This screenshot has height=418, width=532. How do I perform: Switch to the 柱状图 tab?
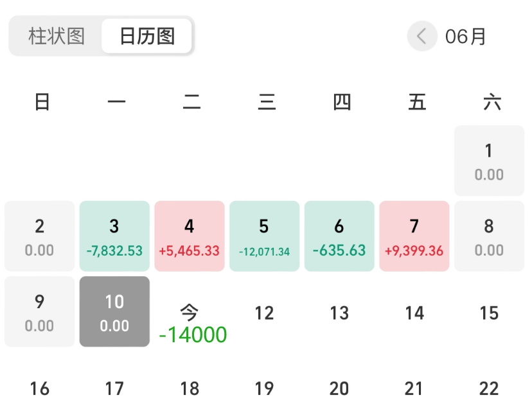57,36
